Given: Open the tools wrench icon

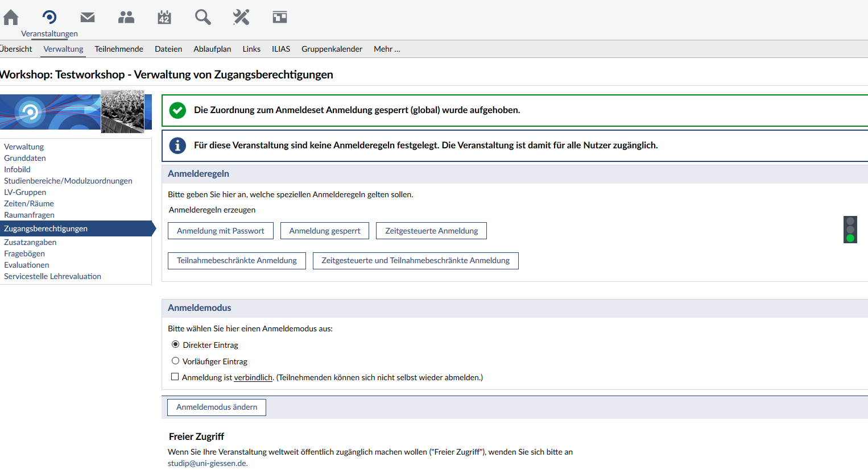Looking at the screenshot, I should coord(241,18).
